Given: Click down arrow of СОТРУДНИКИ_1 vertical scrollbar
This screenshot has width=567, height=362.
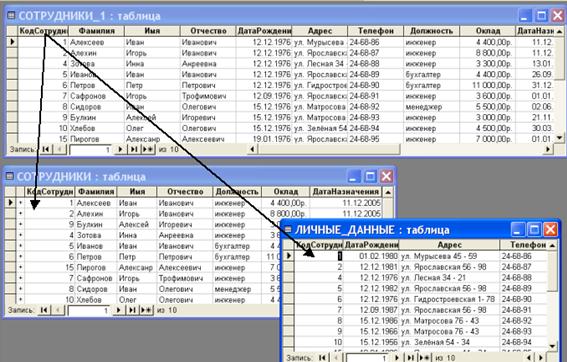Looking at the screenshot, I should coord(559,137).
